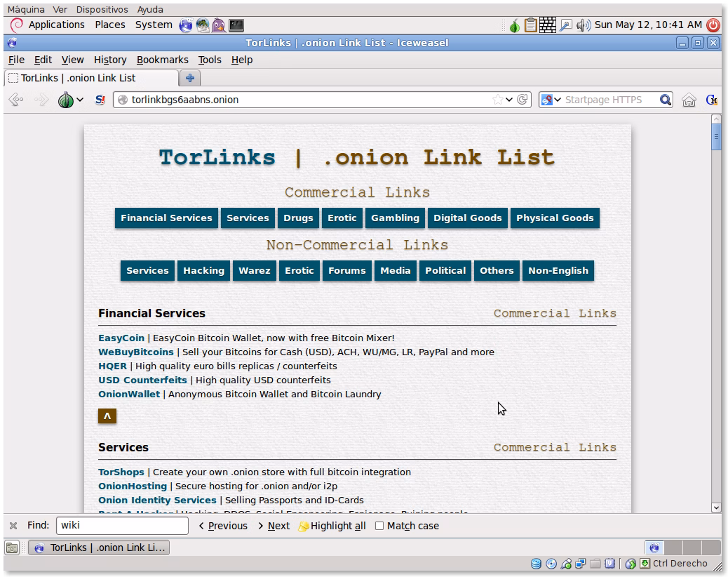
Task: Open the URL history dropdown arrow
Action: (509, 100)
